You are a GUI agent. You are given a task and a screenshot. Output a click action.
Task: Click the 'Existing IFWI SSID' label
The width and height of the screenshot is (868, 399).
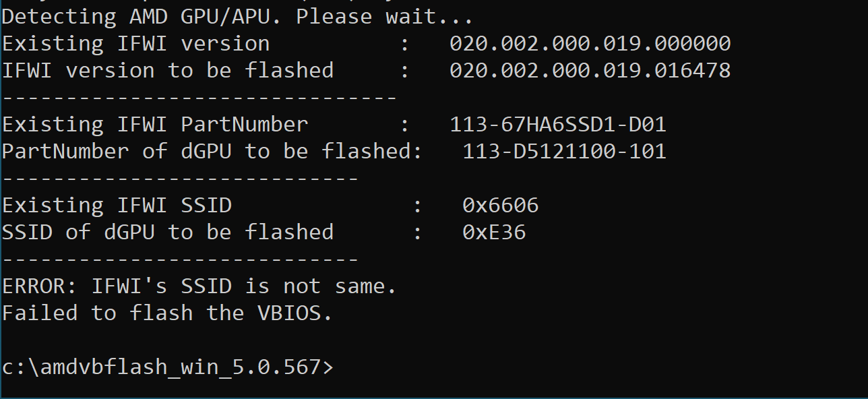coord(116,206)
